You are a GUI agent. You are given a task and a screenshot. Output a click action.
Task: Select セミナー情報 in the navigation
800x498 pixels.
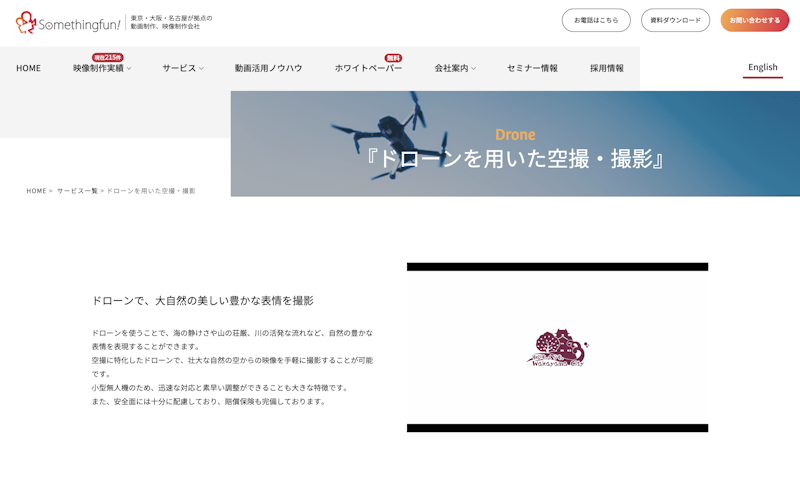point(532,68)
